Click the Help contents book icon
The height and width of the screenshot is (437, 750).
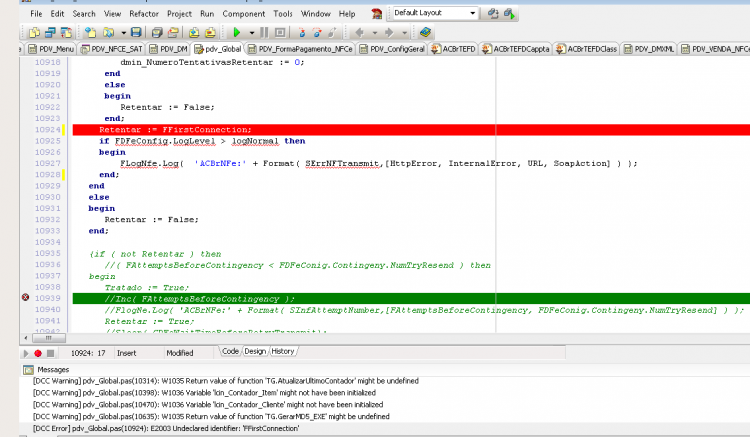click(425, 33)
